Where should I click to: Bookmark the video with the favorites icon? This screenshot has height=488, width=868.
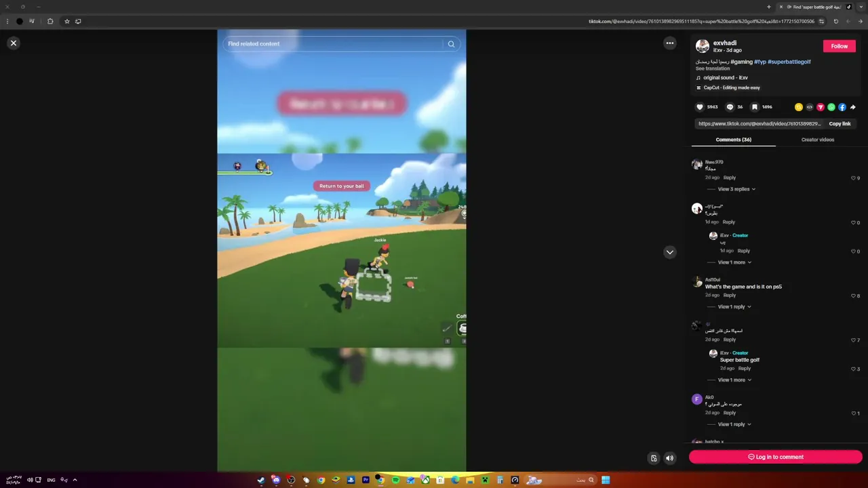pos(754,107)
